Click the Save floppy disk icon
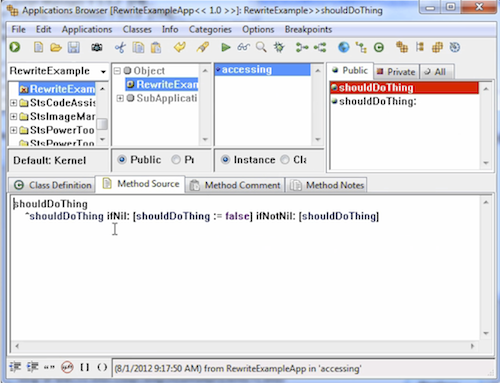 (x=74, y=47)
